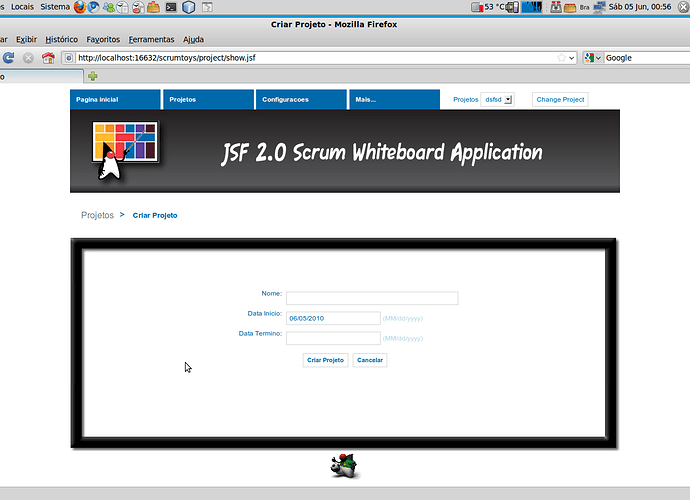Go to the Firefox home page
The image size is (690, 500).
tap(48, 58)
